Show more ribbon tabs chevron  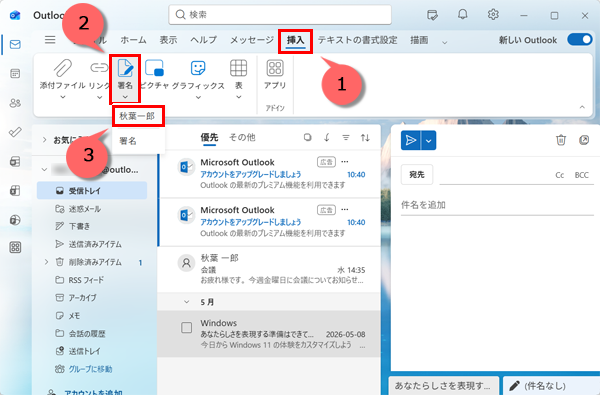point(444,42)
